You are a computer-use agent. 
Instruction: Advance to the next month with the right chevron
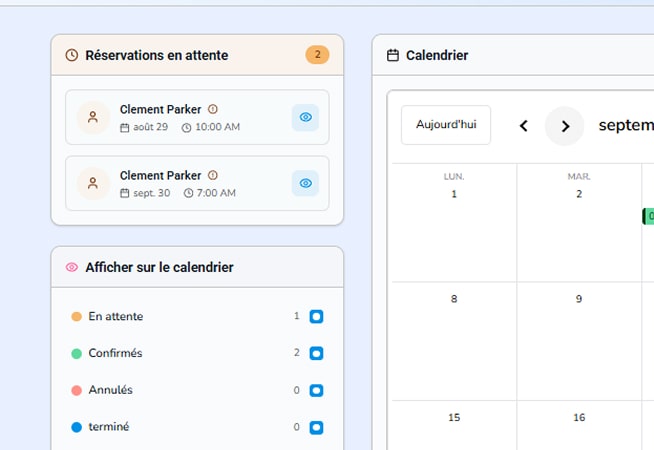click(x=564, y=126)
